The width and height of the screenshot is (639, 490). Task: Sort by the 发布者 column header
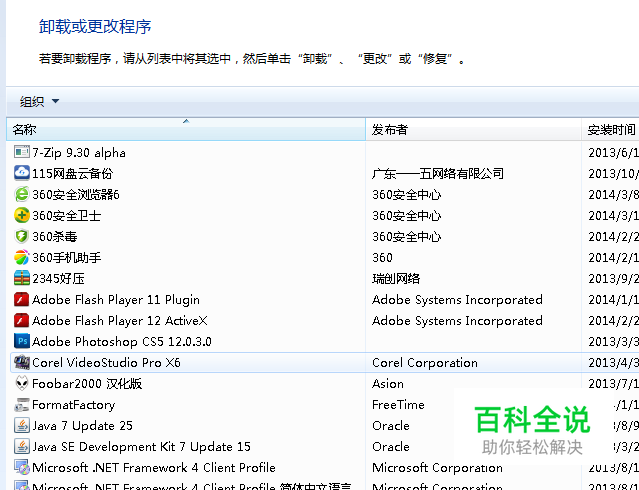(x=473, y=130)
